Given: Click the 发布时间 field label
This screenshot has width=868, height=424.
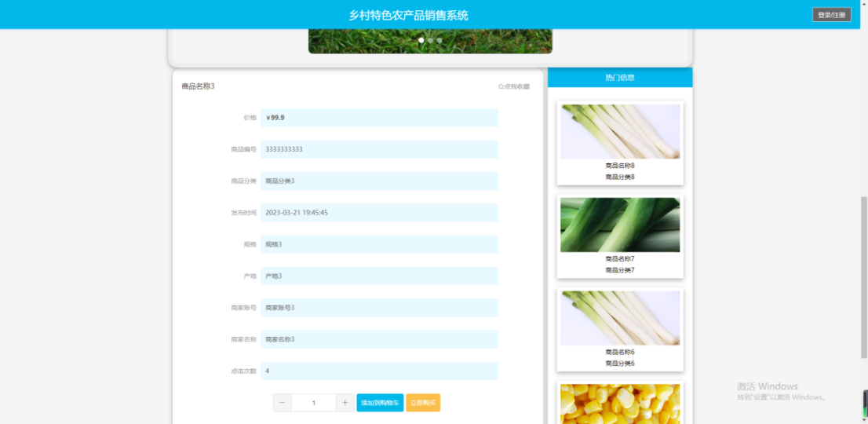Looking at the screenshot, I should [243, 213].
